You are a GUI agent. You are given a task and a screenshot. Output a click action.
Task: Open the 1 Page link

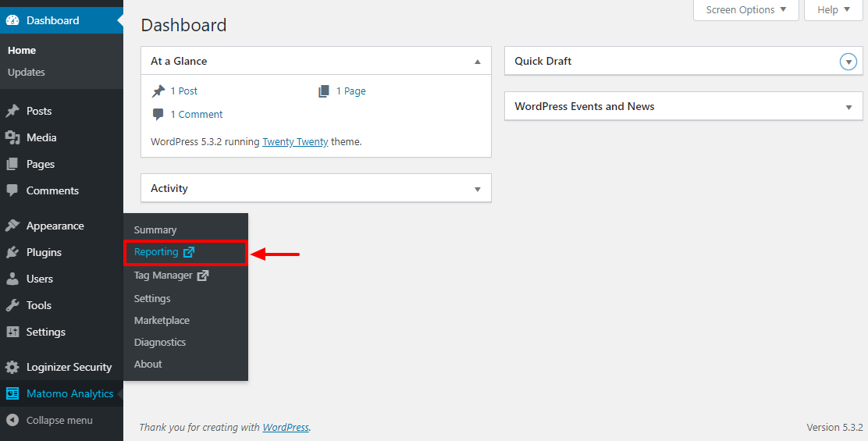pos(351,91)
